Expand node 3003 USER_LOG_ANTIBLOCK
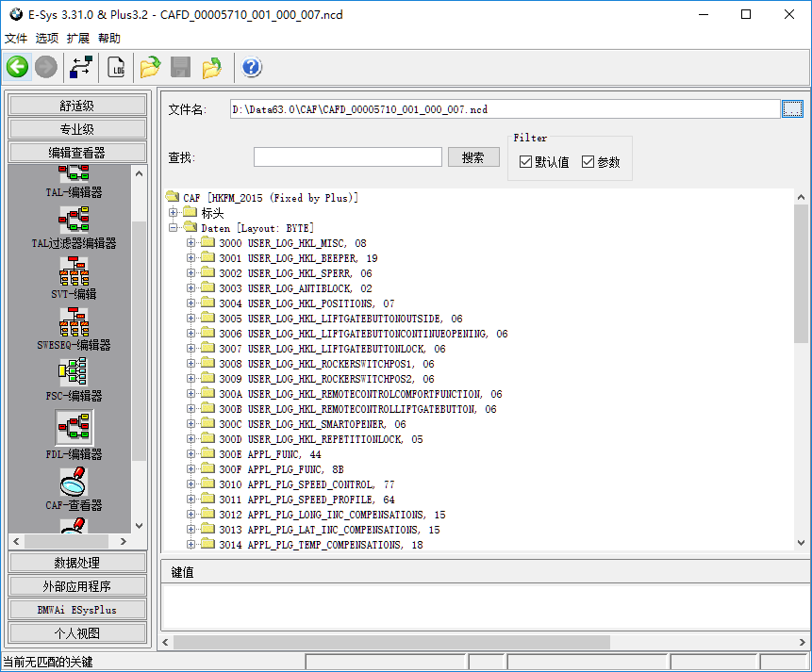The image size is (812, 672). [191, 287]
